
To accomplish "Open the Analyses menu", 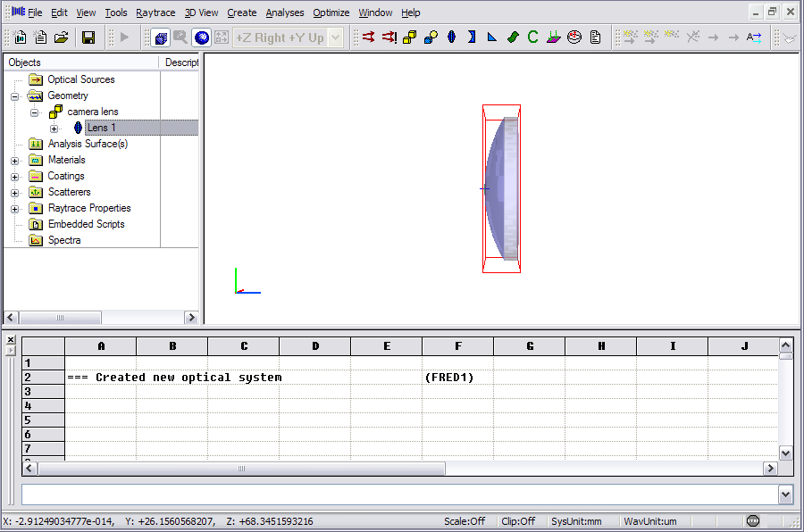I will [x=284, y=12].
